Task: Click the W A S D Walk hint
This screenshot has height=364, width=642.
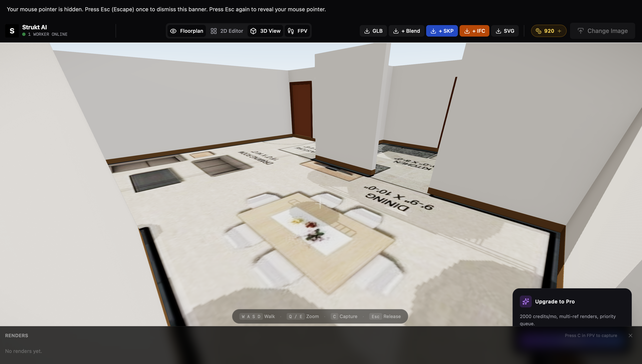Action: (x=257, y=317)
